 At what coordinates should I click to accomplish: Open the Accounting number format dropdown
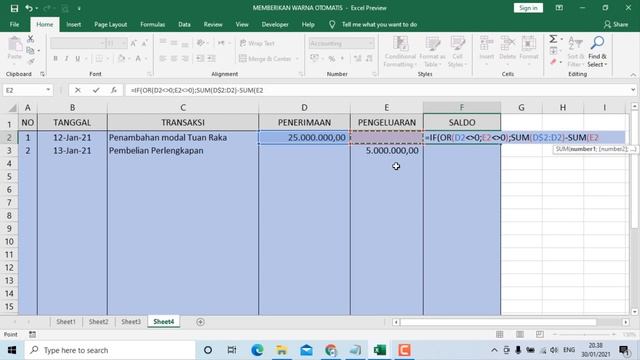pos(371,43)
